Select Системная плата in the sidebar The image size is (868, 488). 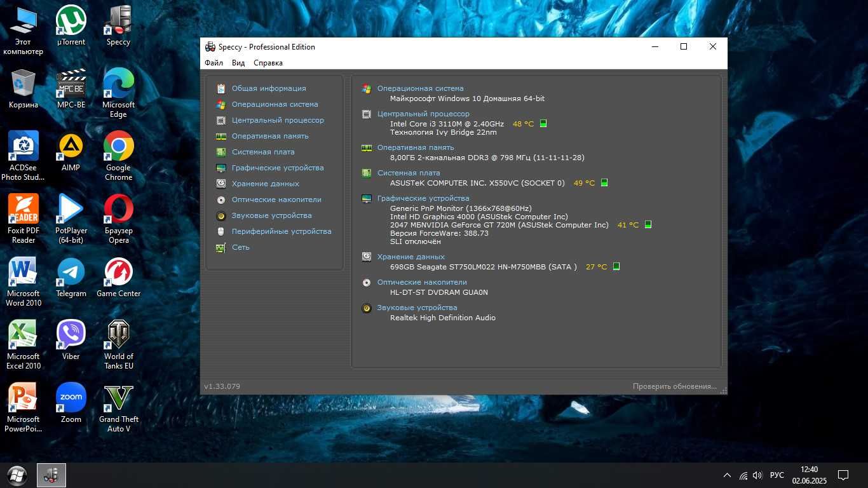(x=263, y=152)
